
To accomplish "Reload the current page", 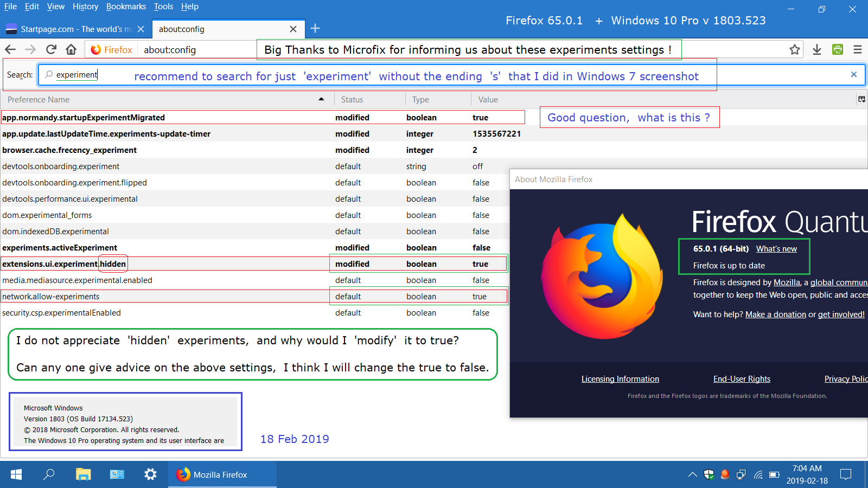I will pyautogui.click(x=51, y=49).
